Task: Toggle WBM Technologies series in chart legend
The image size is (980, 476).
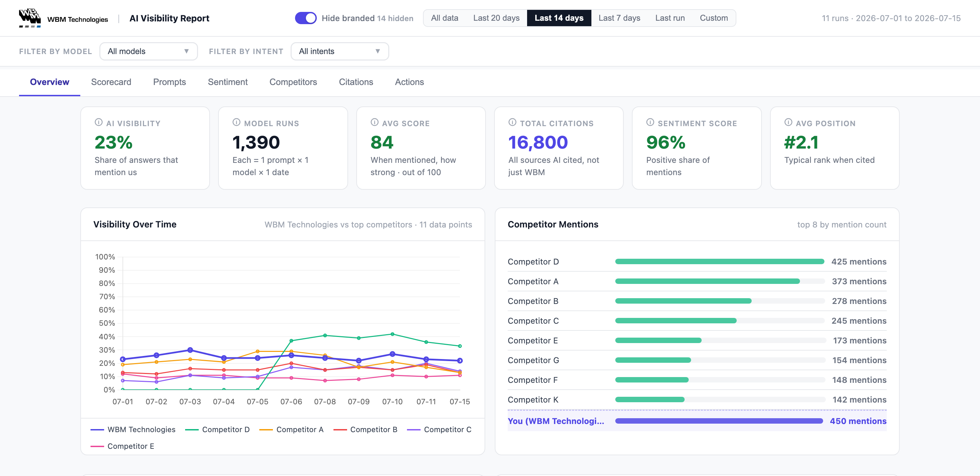Action: pyautogui.click(x=133, y=430)
